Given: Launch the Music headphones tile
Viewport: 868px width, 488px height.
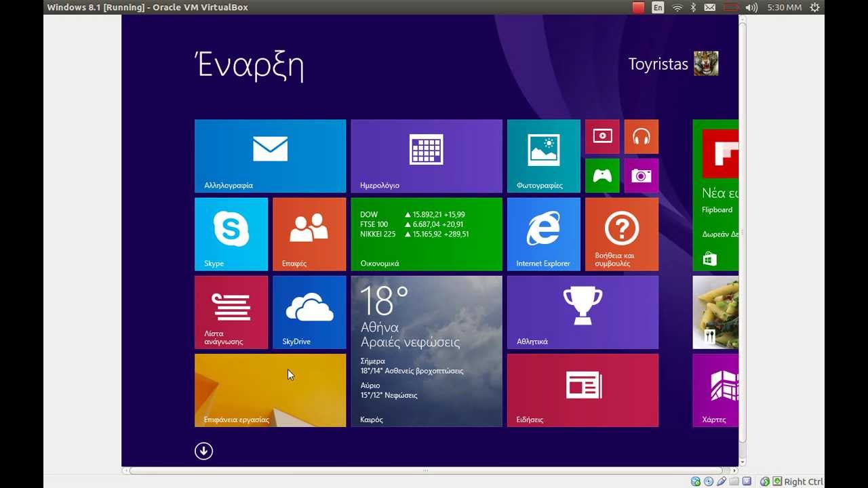Looking at the screenshot, I should [x=642, y=137].
